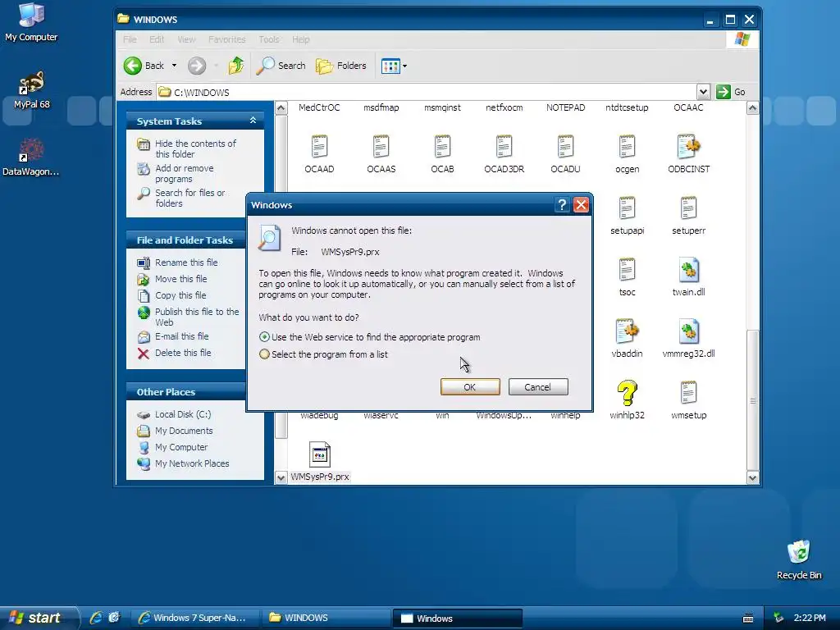
Task: Select the ocgen file icon
Action: [x=628, y=147]
